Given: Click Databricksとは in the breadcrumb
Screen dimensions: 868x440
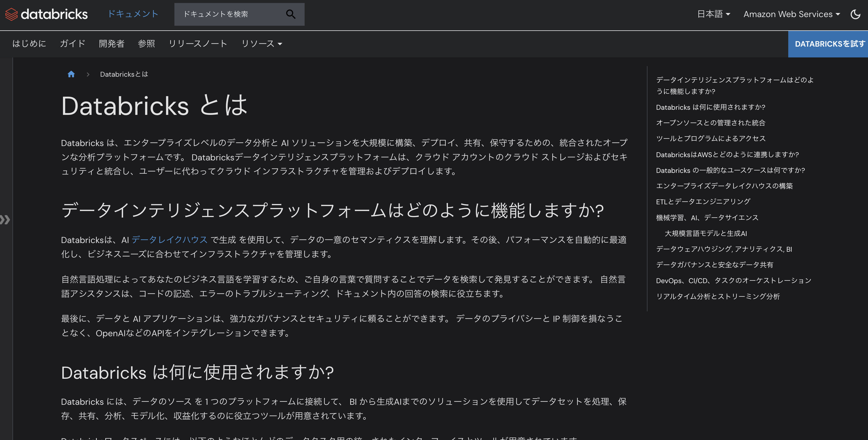Looking at the screenshot, I should 124,74.
